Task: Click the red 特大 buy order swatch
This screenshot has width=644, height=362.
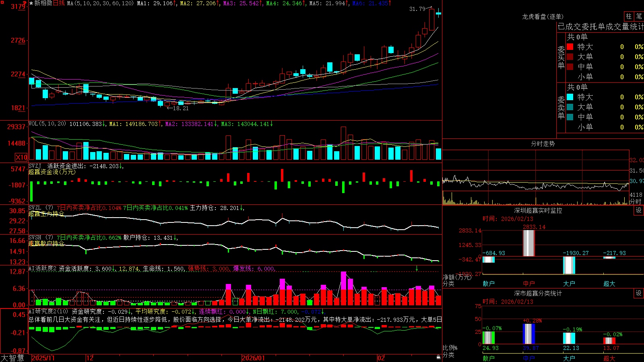Action: coord(570,47)
